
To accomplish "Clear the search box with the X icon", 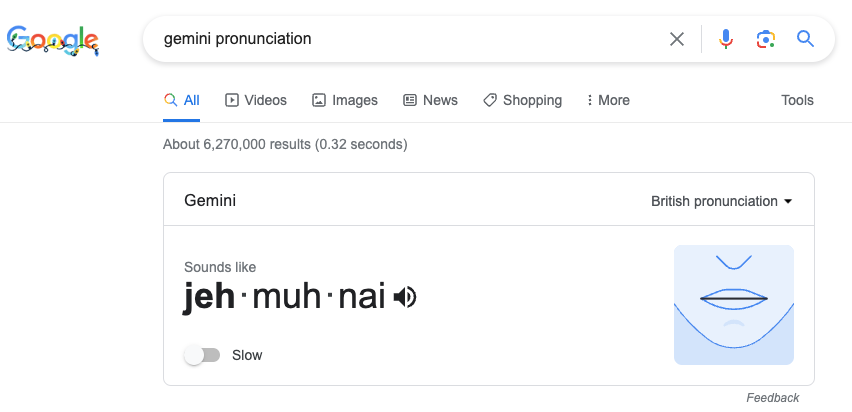I will coord(676,39).
